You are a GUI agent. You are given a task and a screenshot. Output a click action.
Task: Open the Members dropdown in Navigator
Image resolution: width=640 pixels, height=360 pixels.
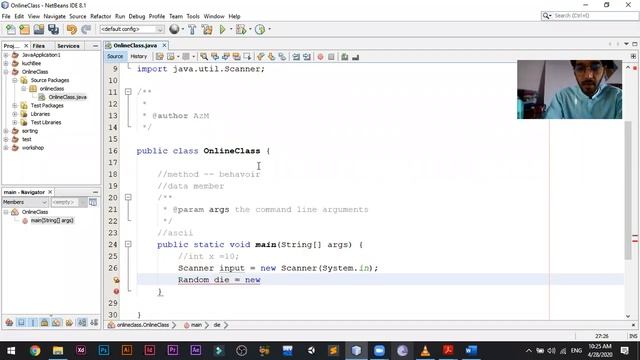click(x=25, y=202)
